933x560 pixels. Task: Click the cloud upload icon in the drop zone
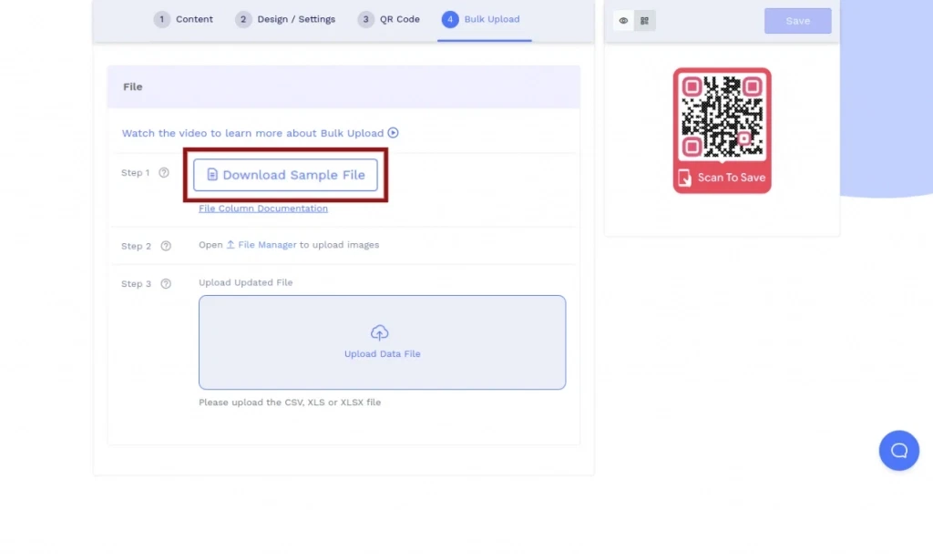pyautogui.click(x=380, y=332)
